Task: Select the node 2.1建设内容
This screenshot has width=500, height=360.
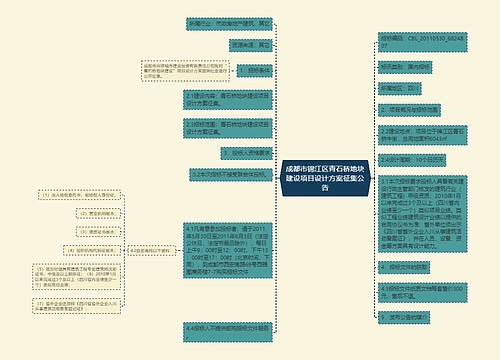Action: pyautogui.click(x=228, y=100)
